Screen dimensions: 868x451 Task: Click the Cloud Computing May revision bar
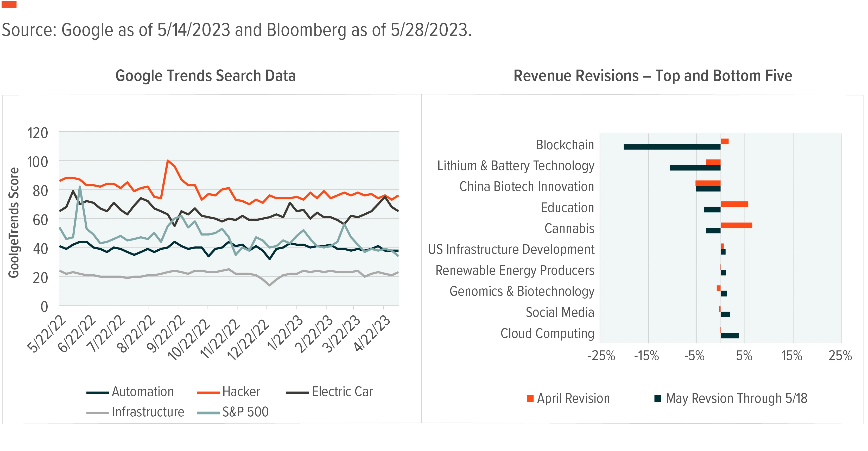730,335
